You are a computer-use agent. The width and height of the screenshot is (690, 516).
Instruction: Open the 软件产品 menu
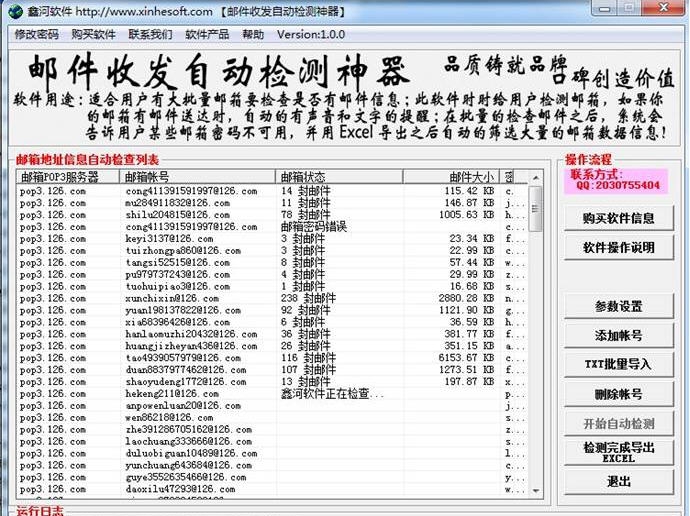pos(207,34)
